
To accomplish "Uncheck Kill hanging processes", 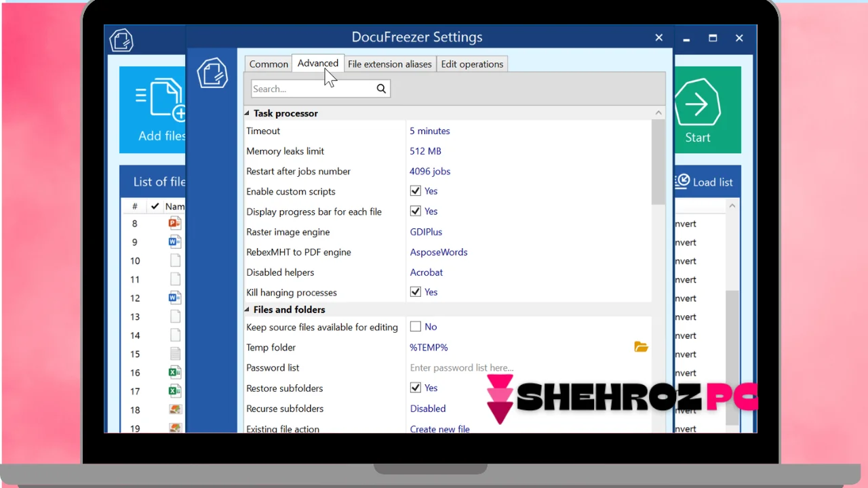I will coord(416,291).
